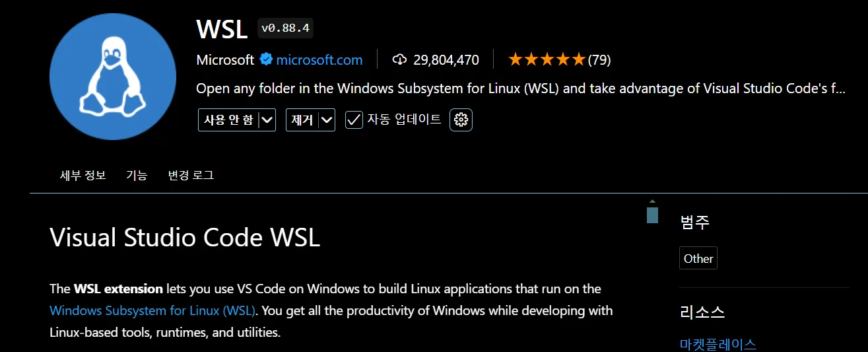Click the WSL extension title
The image size is (868, 352).
point(222,28)
